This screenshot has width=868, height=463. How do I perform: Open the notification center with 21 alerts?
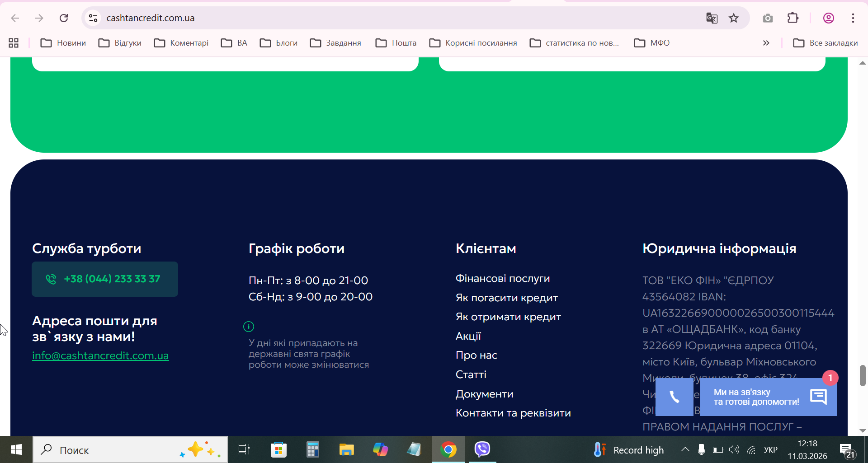click(x=848, y=450)
